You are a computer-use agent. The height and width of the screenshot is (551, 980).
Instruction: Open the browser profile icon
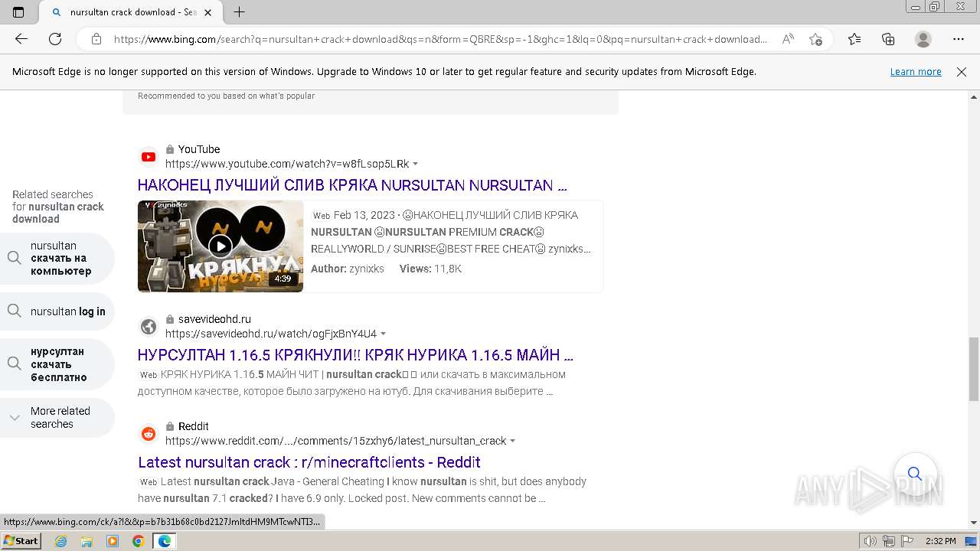pyautogui.click(x=923, y=39)
